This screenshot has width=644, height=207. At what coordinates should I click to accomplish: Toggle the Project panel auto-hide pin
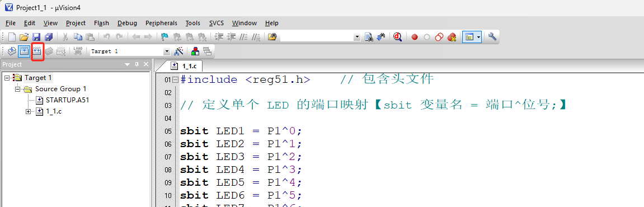(137, 64)
